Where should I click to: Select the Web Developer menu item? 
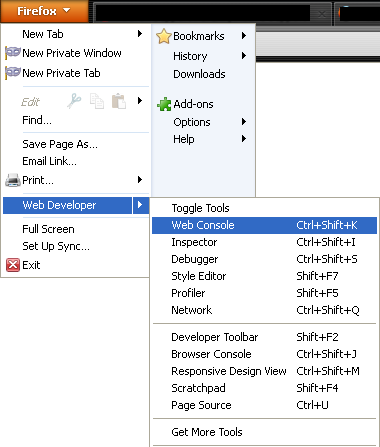pyautogui.click(x=67, y=205)
